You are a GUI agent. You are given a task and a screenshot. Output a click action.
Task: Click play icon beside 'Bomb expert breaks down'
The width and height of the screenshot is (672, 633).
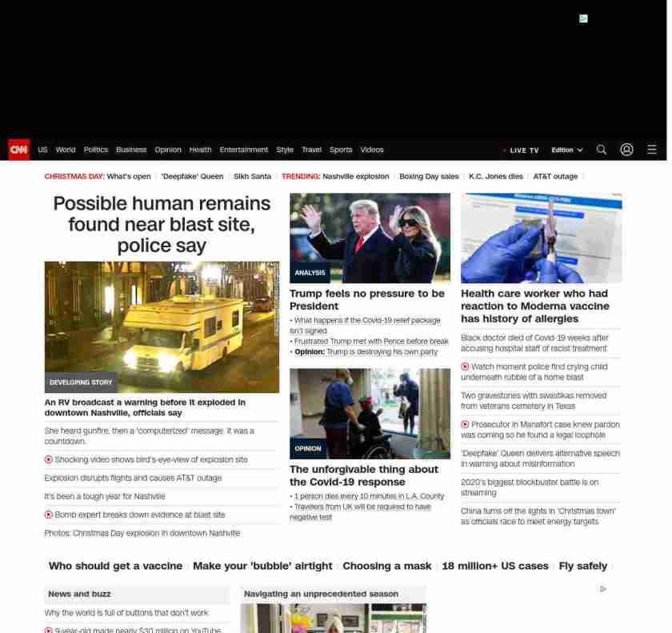point(49,515)
